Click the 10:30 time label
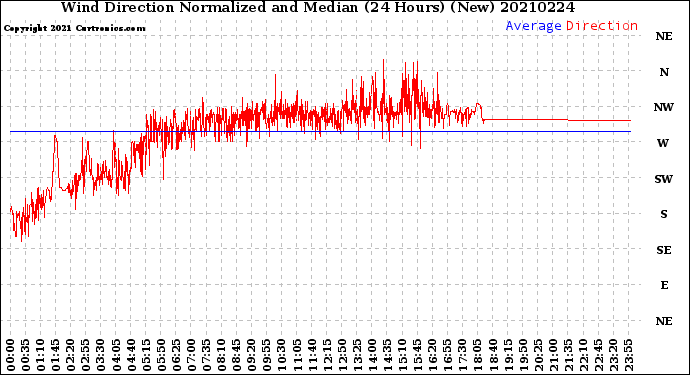The height and width of the screenshot is (375, 690). coord(282,355)
